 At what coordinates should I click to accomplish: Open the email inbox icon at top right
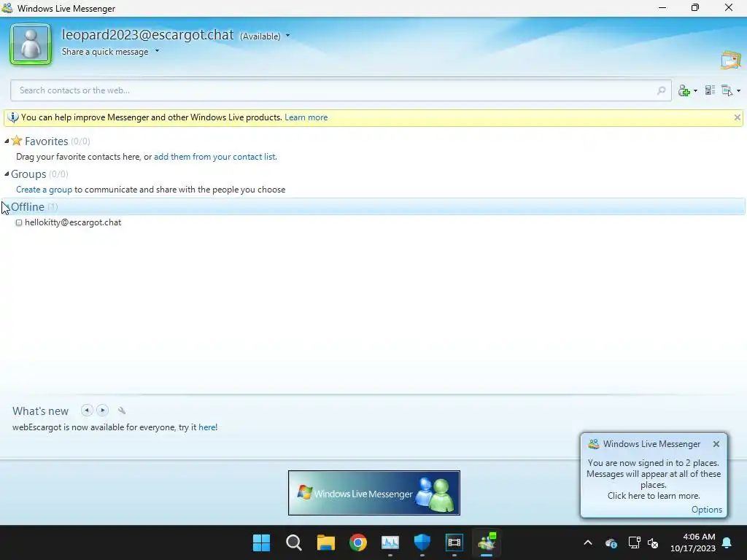(x=730, y=60)
